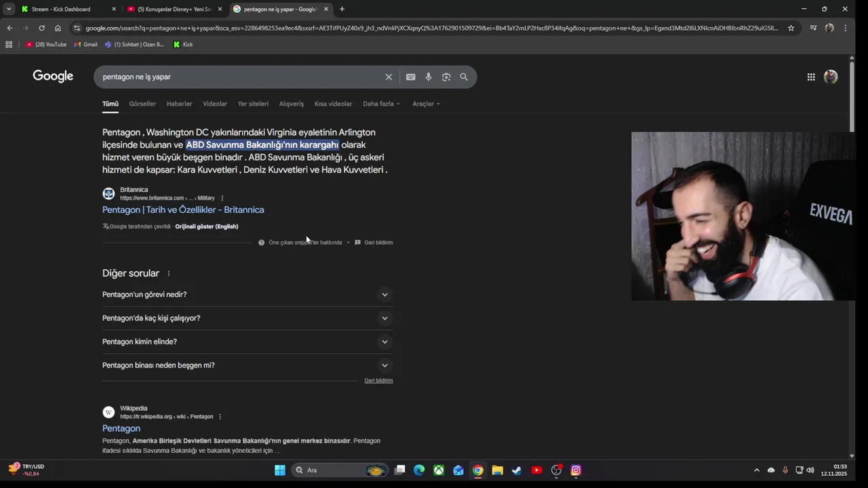Open the Windows Start menu
Viewport: 868px width, 488px height.
(x=280, y=470)
